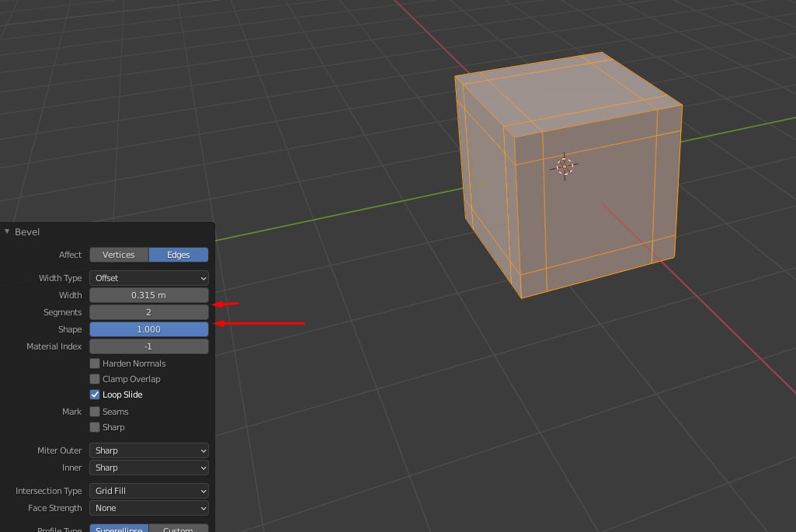Enable Mark Sharp checkbox
This screenshot has width=796, height=532.
point(95,427)
